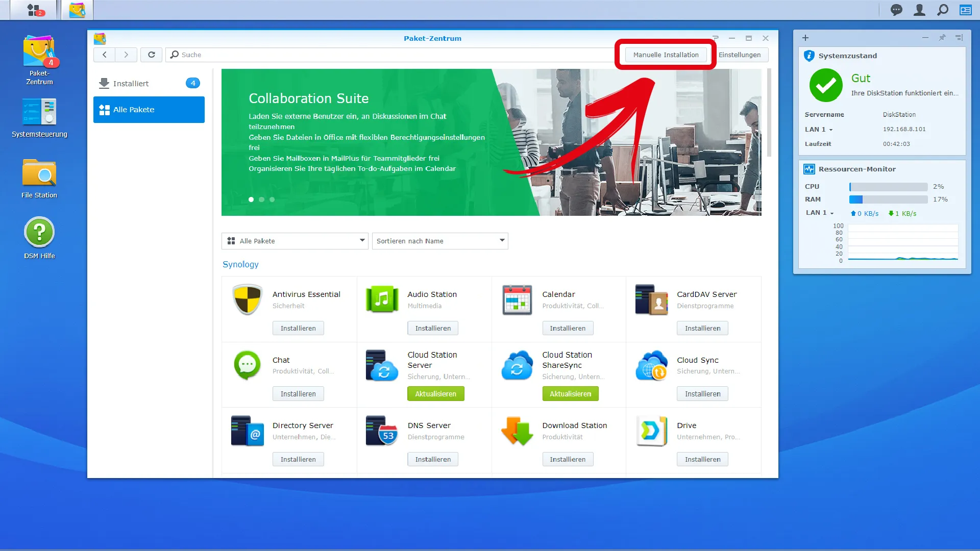Click the CardDAV Server icon
The height and width of the screenshot is (551, 980).
click(x=651, y=299)
